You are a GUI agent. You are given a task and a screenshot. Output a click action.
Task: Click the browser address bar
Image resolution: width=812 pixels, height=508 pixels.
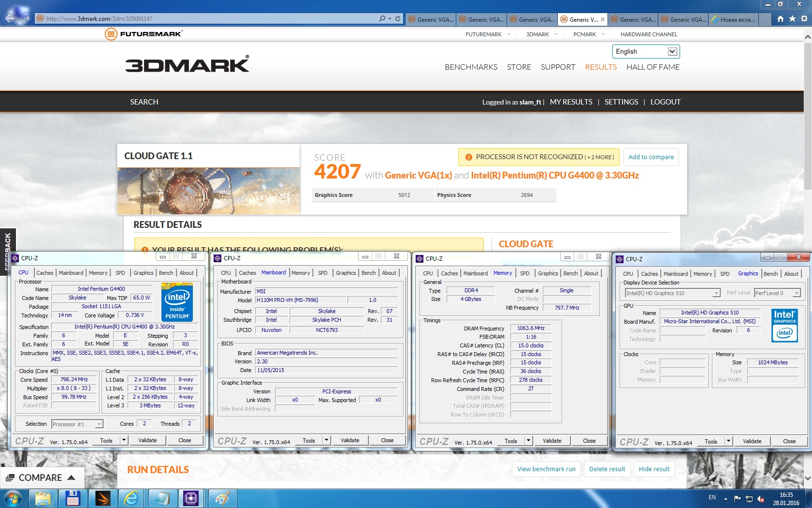[208, 18]
